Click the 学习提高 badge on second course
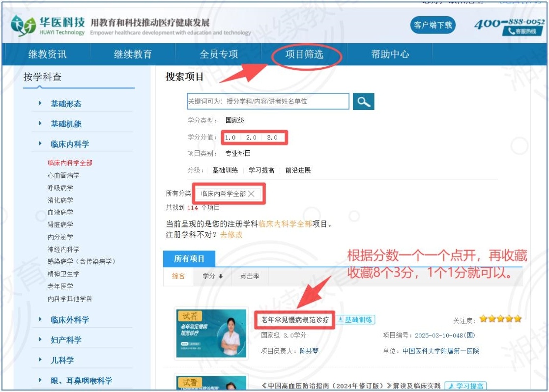Viewport: 549px width, 392px height. 465,386
